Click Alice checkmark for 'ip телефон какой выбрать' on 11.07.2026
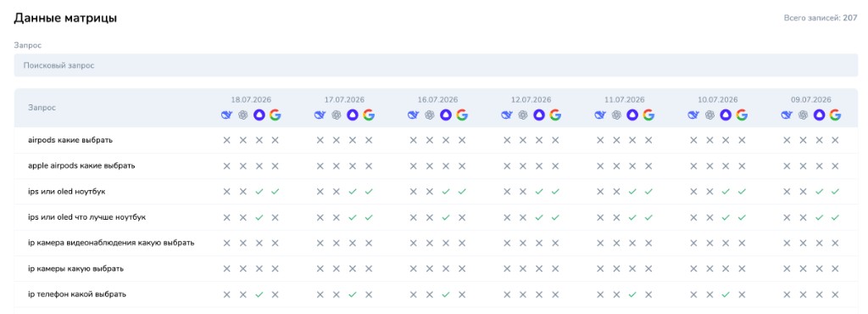 point(632,294)
